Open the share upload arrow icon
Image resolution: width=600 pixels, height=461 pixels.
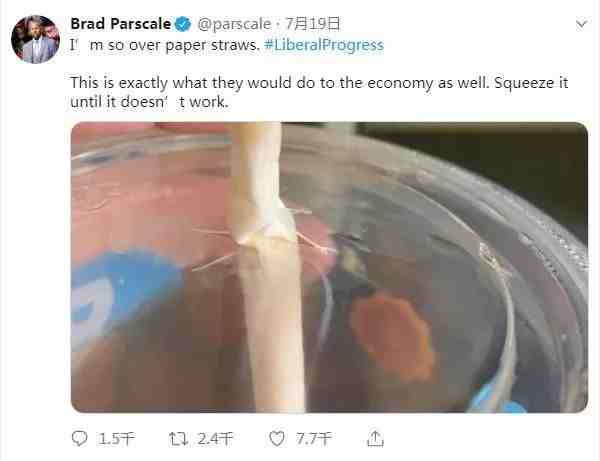375,438
